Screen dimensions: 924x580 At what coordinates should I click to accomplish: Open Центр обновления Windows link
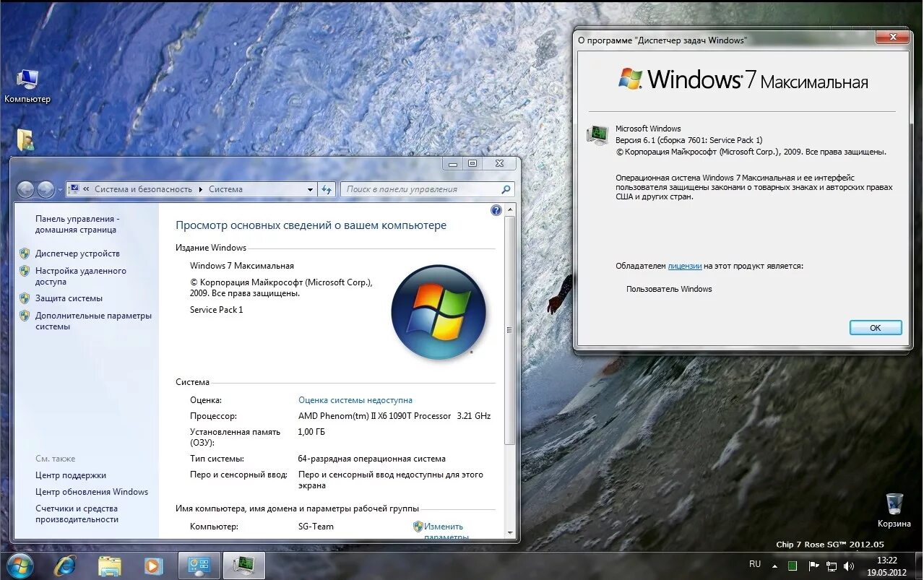92,492
